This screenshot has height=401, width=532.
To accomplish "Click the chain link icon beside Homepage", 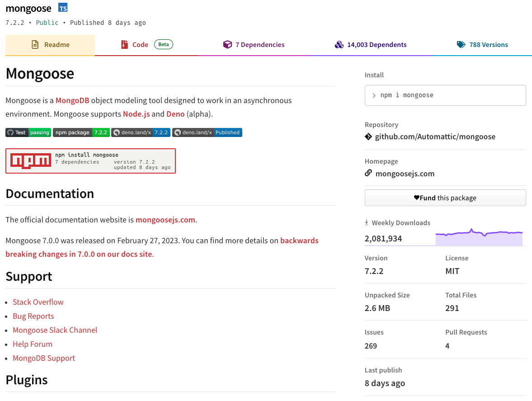I will (368, 173).
